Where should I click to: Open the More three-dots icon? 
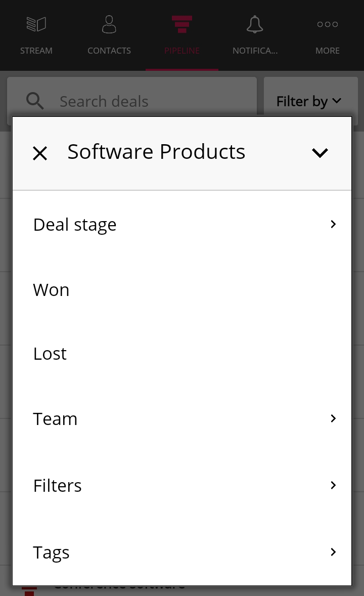point(328,24)
